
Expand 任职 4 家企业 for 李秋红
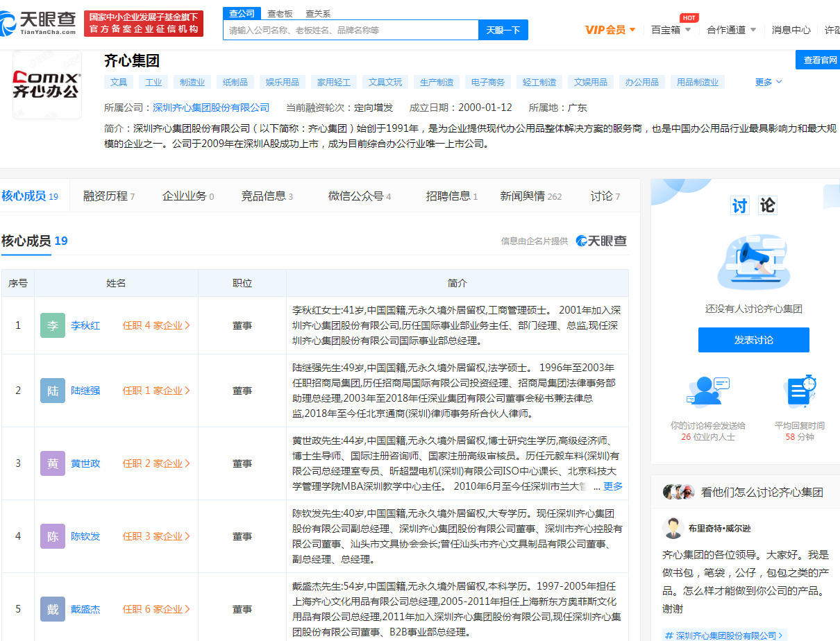[156, 325]
